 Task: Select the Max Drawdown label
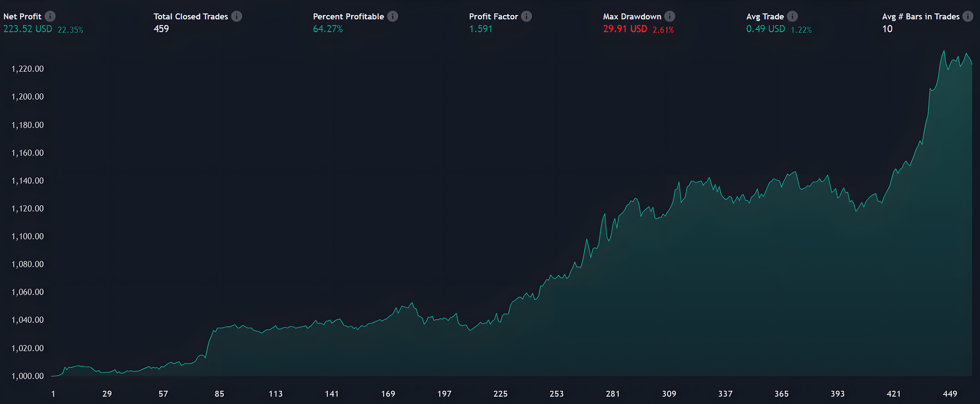(x=632, y=16)
